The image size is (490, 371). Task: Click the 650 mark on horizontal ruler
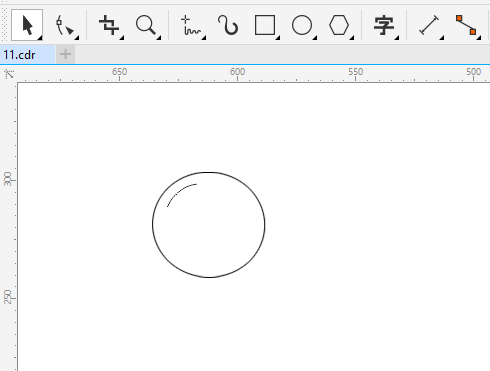[119, 72]
